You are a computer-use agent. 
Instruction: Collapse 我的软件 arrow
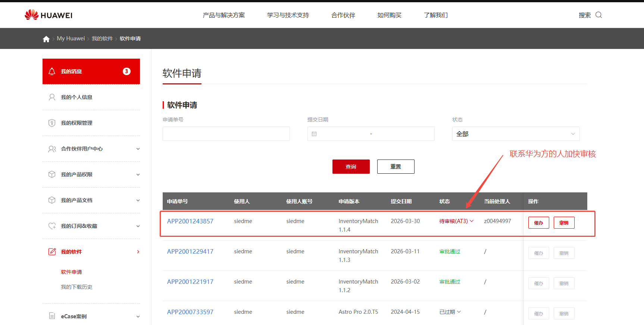click(x=138, y=252)
